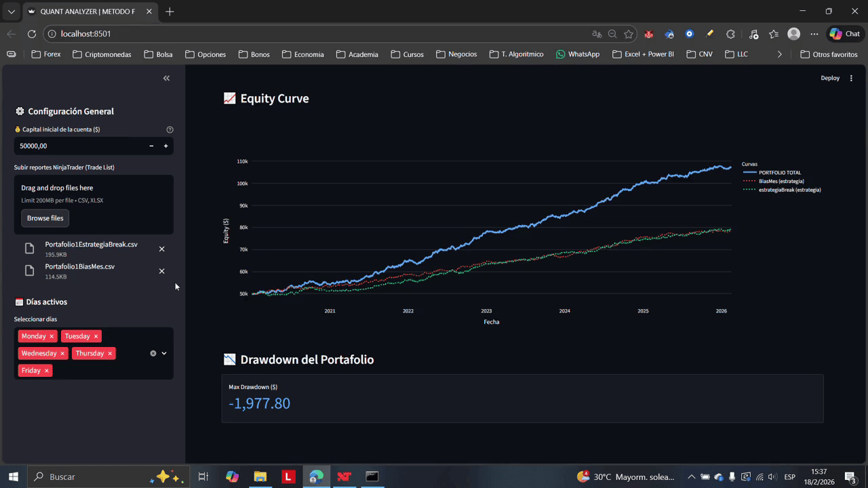Click the Browse files button
Image resolution: width=868 pixels, height=488 pixels.
(x=45, y=218)
